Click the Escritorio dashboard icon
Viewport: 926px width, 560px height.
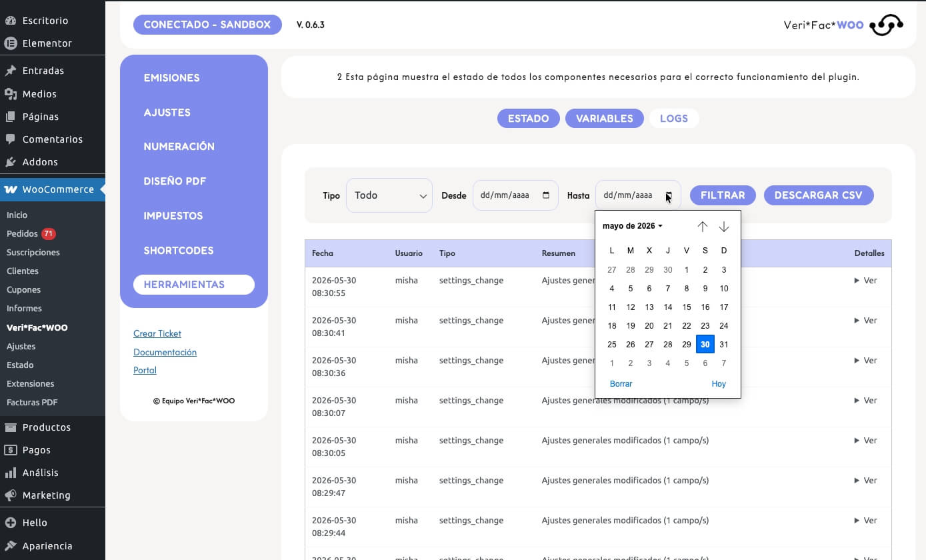pos(11,21)
